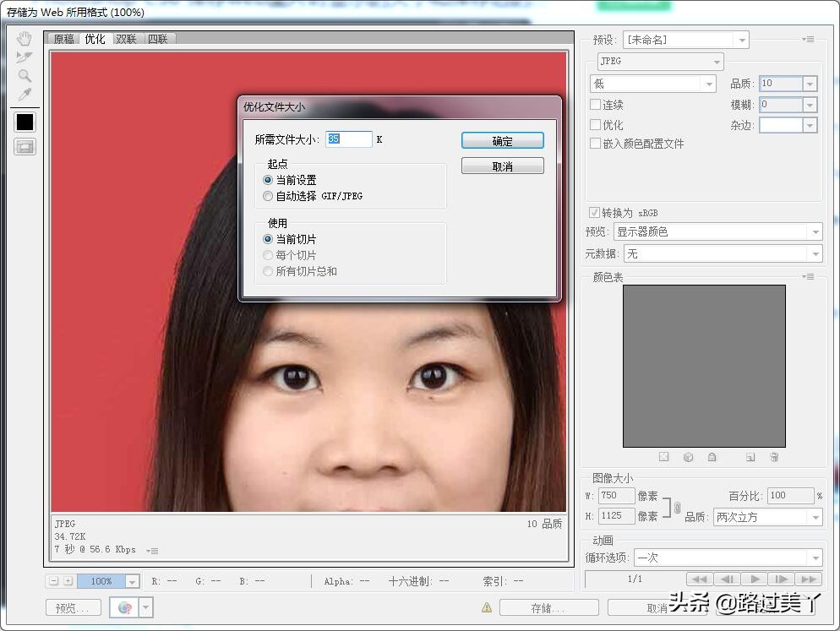Click the browser preview icon
The image size is (840, 631).
tap(125, 607)
